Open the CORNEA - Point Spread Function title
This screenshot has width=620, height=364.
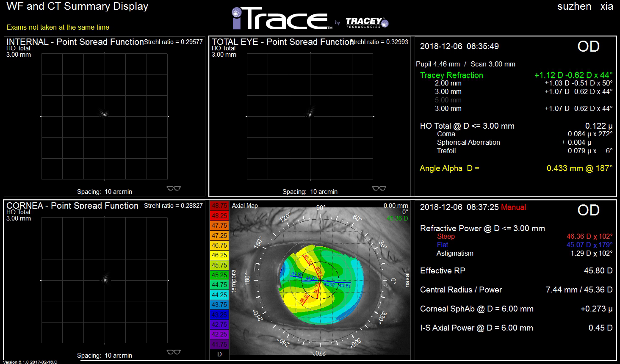click(72, 206)
